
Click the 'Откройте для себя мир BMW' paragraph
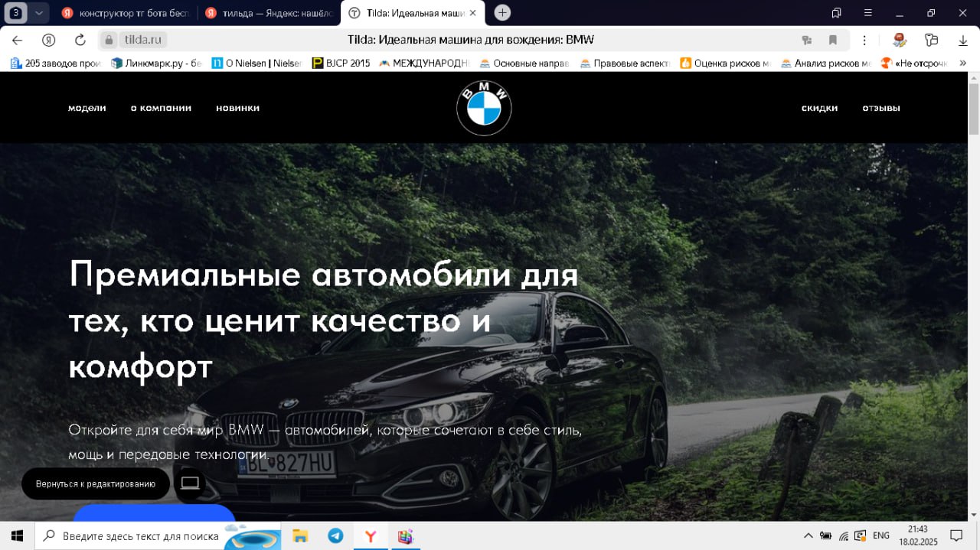click(325, 442)
